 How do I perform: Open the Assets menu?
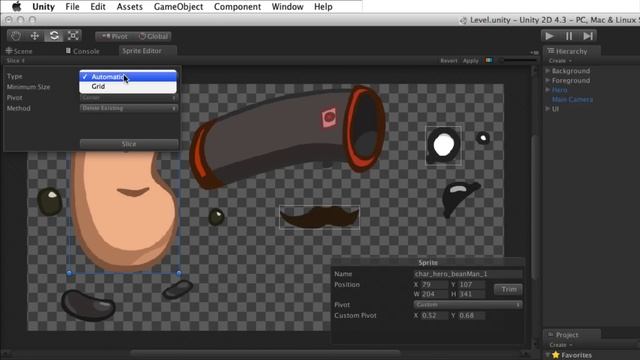click(x=129, y=7)
